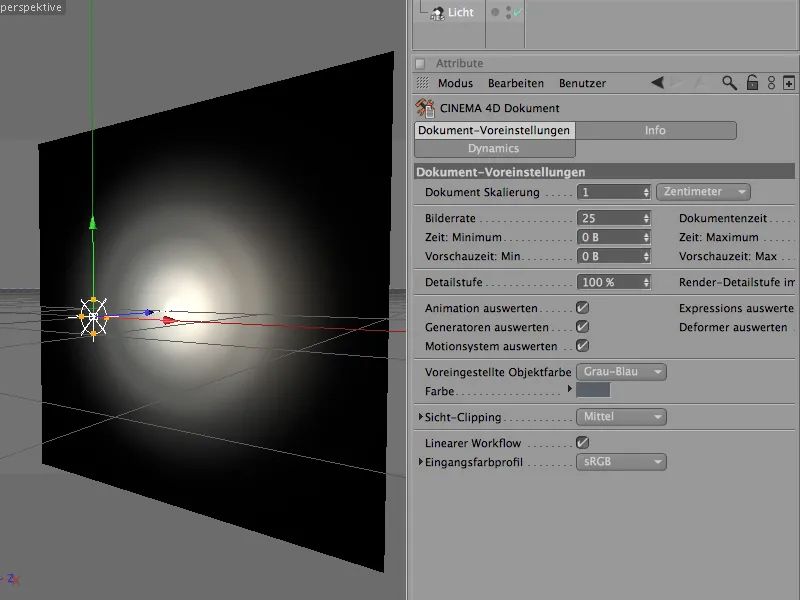Image resolution: width=800 pixels, height=600 pixels.
Task: Expand the Sicht-Clipping section
Action: [422, 416]
